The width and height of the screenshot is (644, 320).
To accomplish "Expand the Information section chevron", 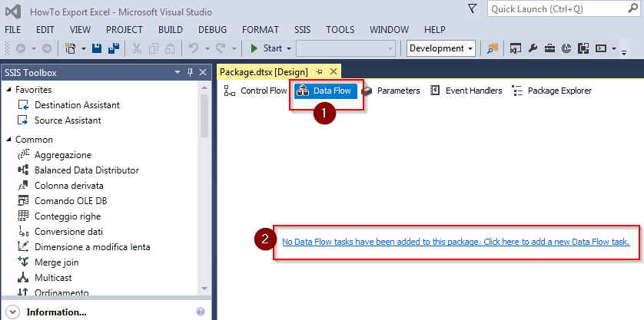I will 13,312.
